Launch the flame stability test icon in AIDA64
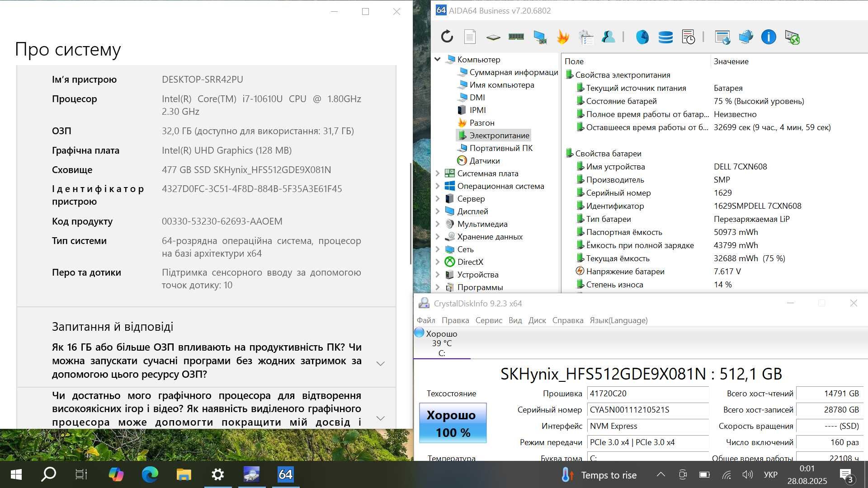Screen dimensions: 868x488 point(562,37)
